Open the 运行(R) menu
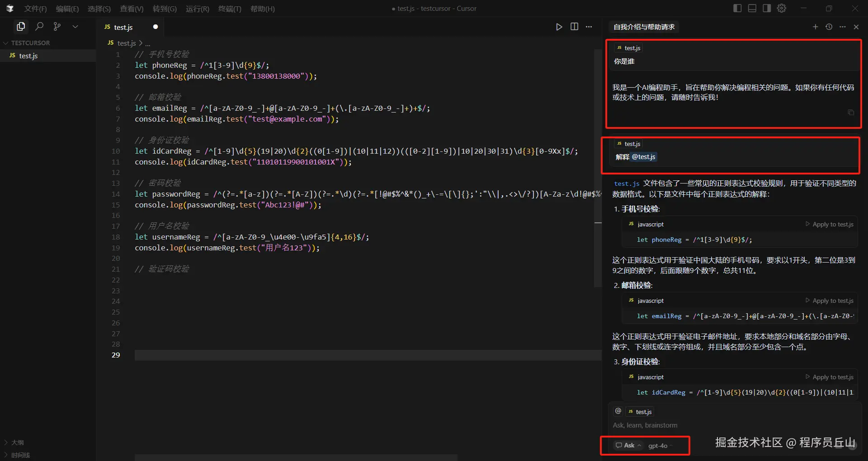The height and width of the screenshot is (461, 868). click(198, 9)
